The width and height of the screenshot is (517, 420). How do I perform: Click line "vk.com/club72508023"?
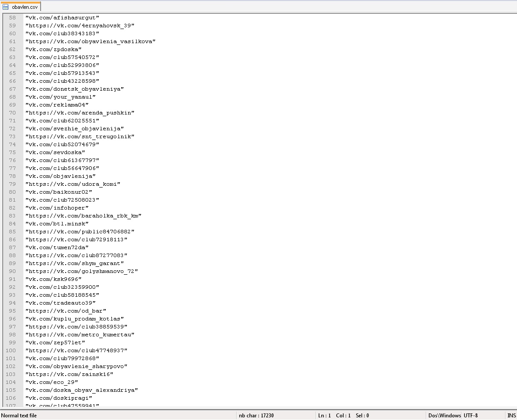[62, 199]
